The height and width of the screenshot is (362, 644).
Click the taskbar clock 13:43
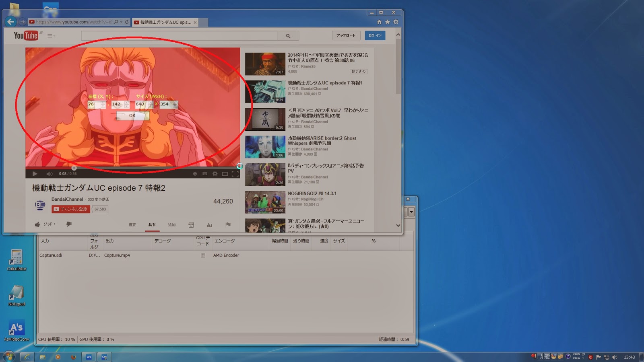pyautogui.click(x=629, y=357)
